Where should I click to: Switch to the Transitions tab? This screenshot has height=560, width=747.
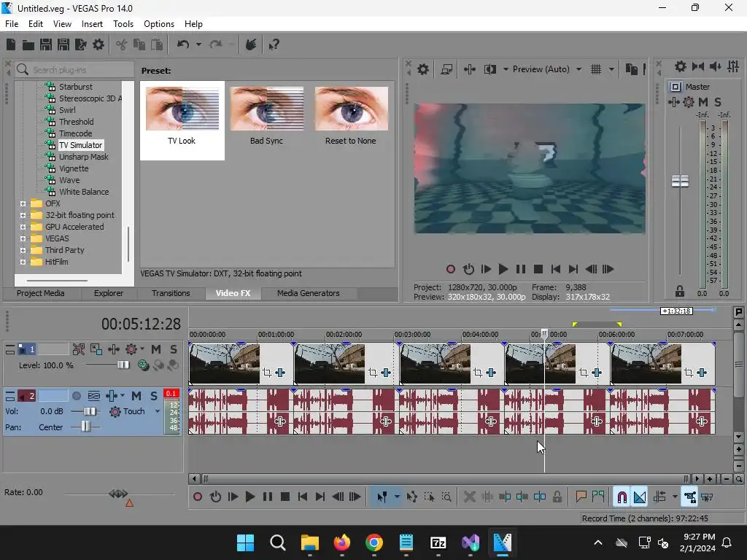(x=171, y=293)
